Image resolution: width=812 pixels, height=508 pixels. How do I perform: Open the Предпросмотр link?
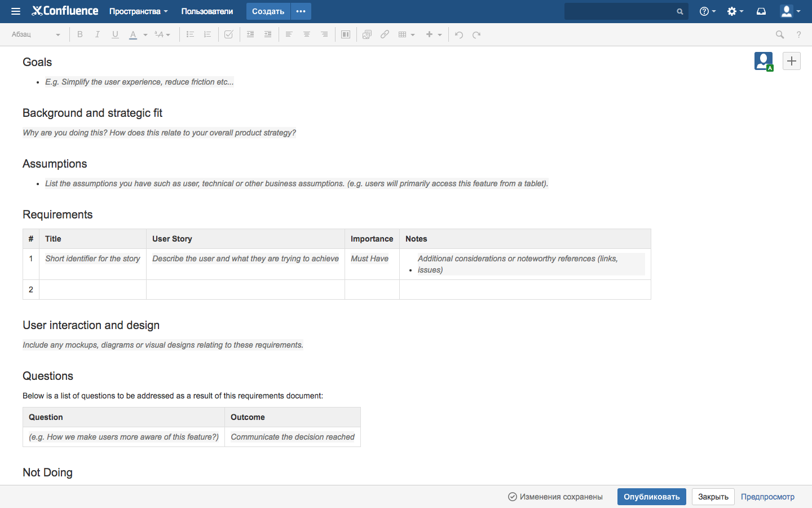click(767, 497)
